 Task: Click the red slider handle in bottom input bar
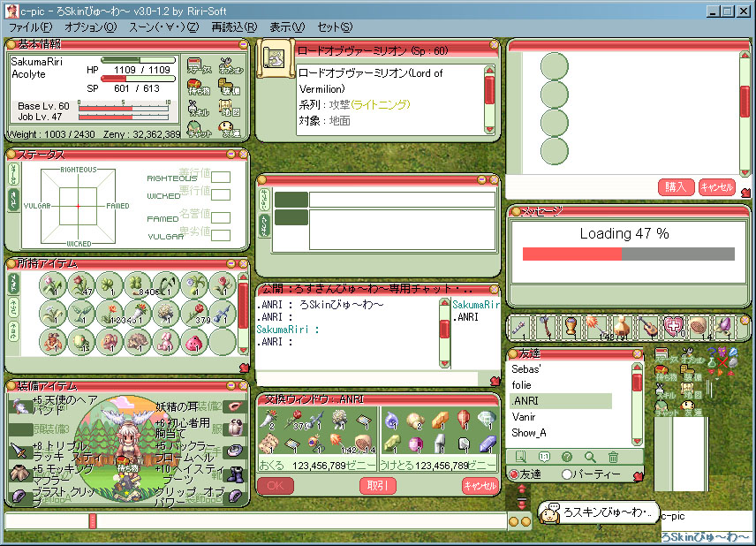click(93, 521)
